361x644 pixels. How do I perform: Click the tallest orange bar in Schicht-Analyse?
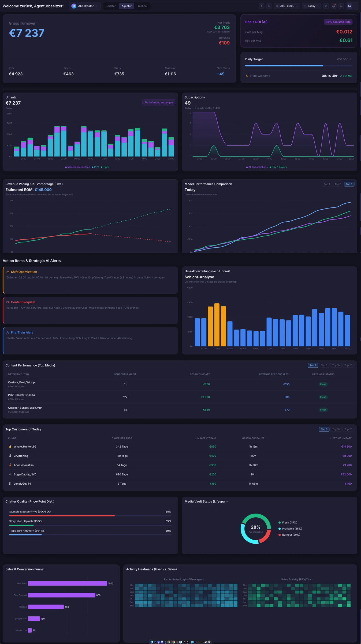pyautogui.click(x=217, y=325)
